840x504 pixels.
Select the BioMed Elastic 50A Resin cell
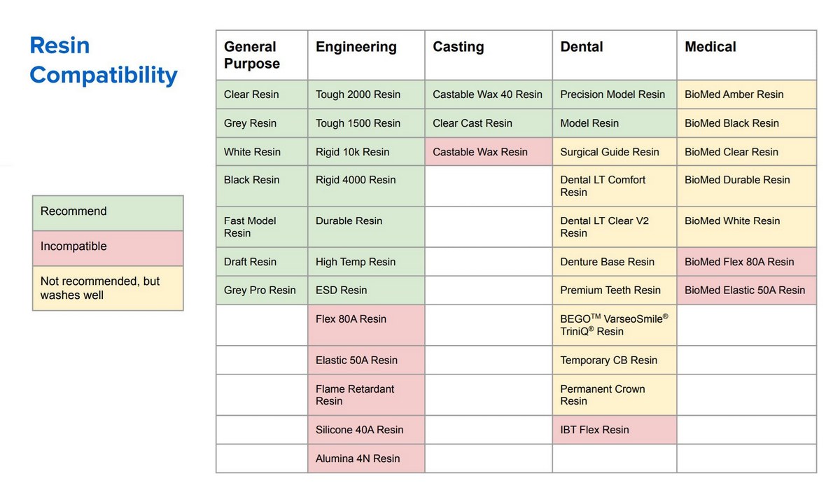(x=745, y=290)
